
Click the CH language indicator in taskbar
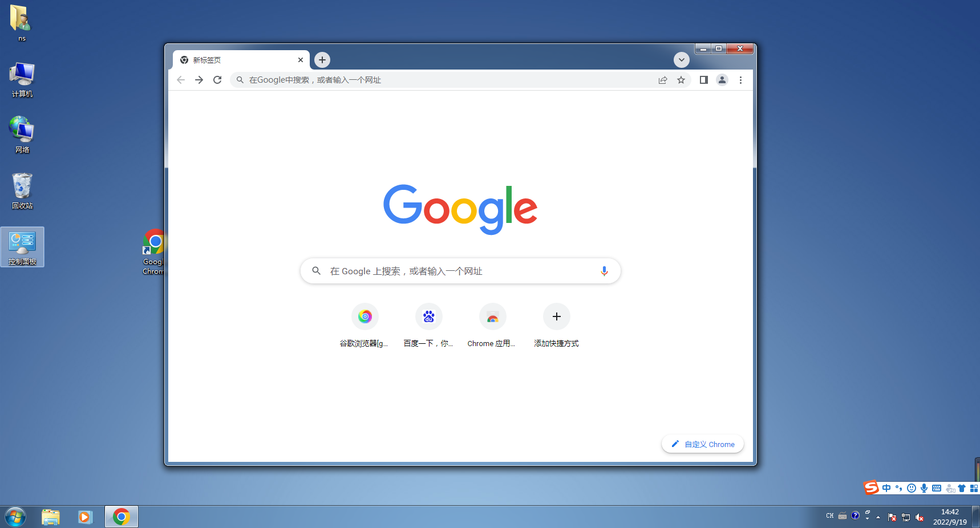tap(830, 515)
